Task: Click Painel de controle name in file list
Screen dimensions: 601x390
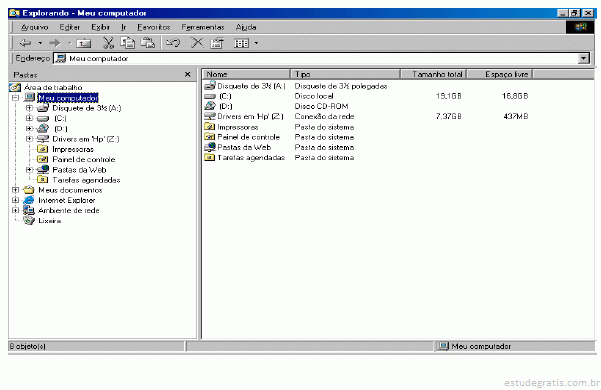Action: (x=248, y=137)
